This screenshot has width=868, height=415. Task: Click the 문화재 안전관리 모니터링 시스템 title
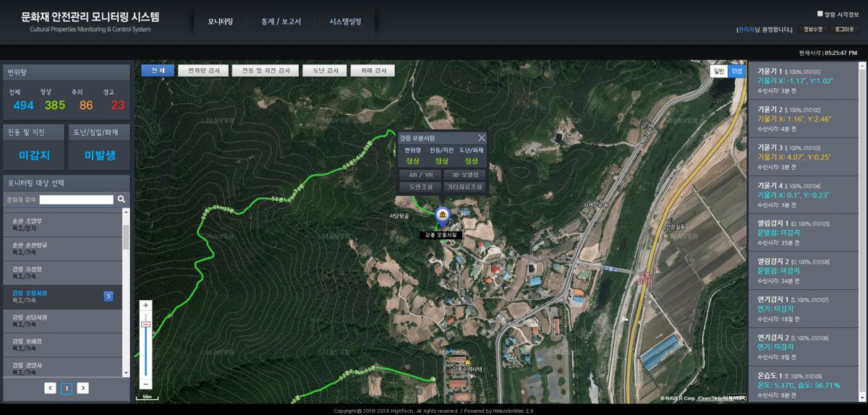click(x=90, y=16)
